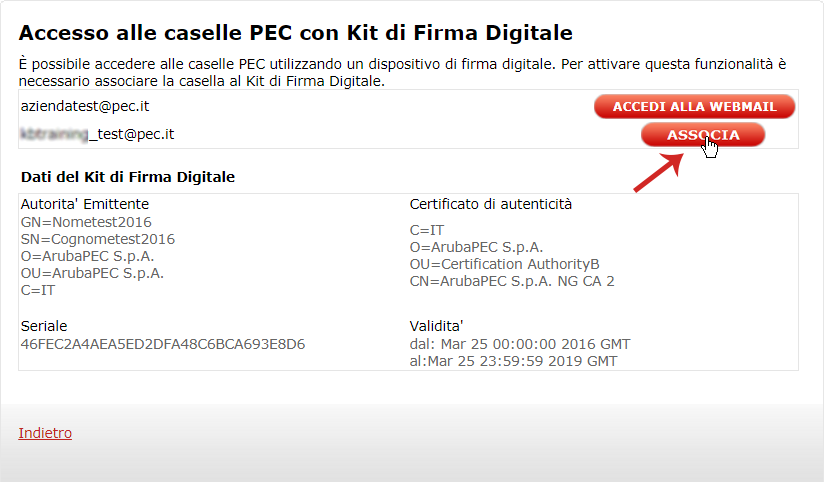Click the CN=ArubaPEC S.p.A. NG CA 2 line
The image size is (824, 482).
pyautogui.click(x=512, y=281)
